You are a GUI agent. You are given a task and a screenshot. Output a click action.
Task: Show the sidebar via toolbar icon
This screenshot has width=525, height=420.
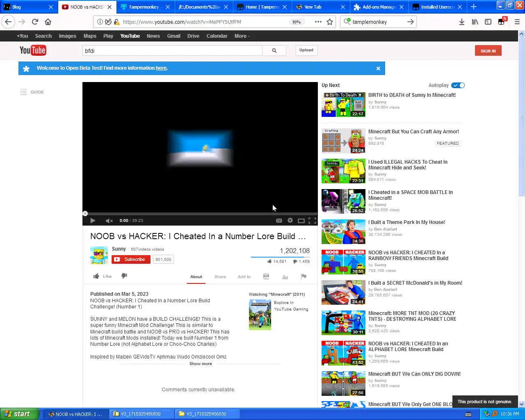[x=488, y=22]
